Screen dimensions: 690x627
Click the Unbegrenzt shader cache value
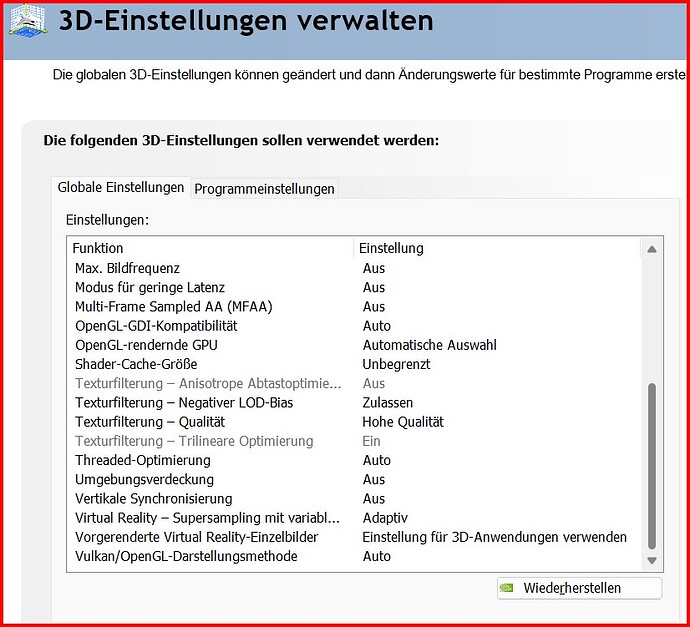click(396, 364)
